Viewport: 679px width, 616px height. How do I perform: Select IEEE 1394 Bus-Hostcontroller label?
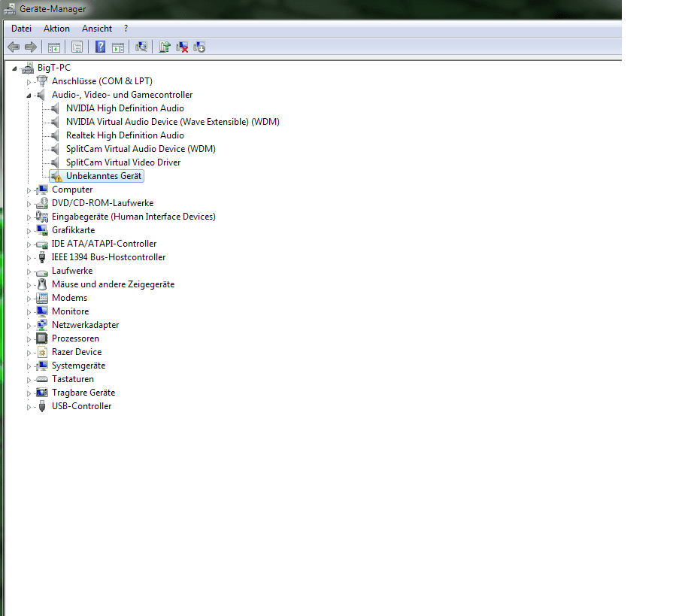point(108,257)
